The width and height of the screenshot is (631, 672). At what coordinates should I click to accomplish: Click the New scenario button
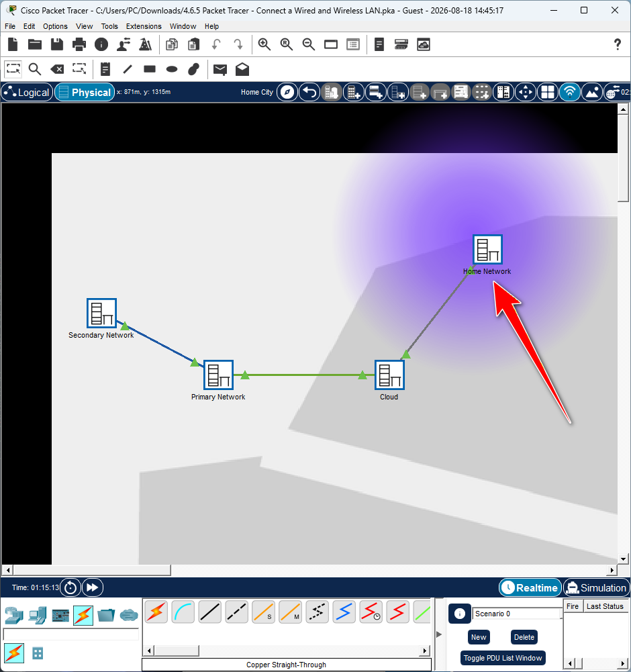tap(479, 637)
